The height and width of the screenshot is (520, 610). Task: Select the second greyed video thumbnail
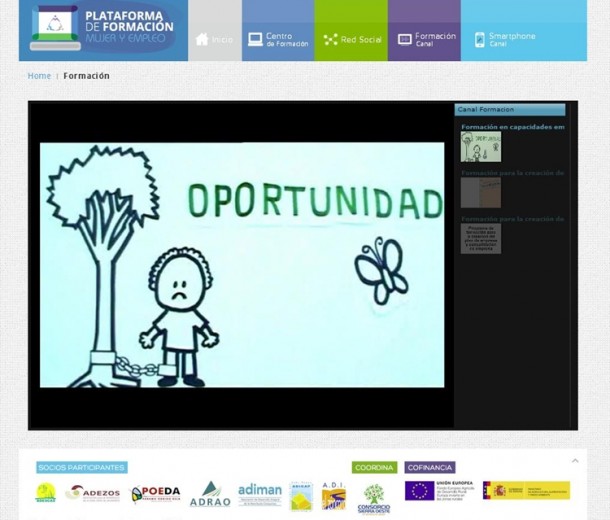480,193
